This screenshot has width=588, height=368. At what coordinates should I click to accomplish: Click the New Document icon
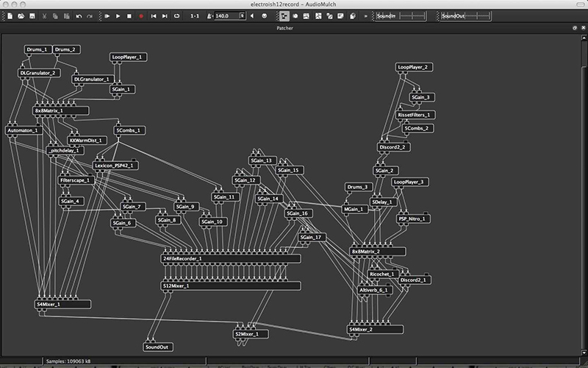coord(10,16)
